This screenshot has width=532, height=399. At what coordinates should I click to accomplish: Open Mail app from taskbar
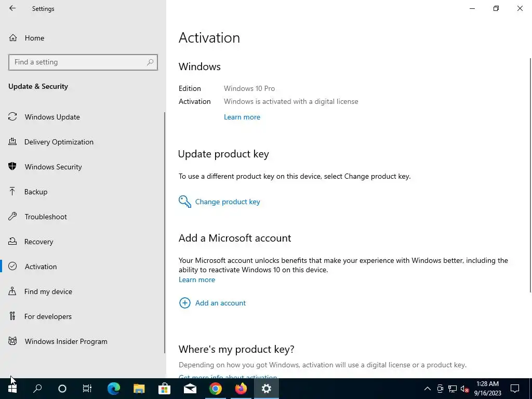pyautogui.click(x=190, y=389)
